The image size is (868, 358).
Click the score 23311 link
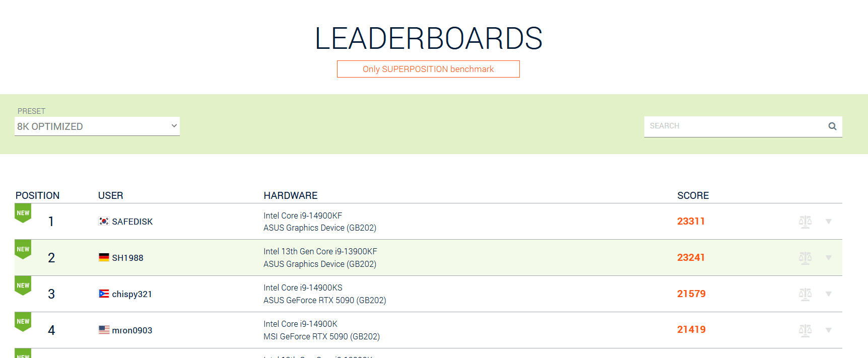[691, 222]
